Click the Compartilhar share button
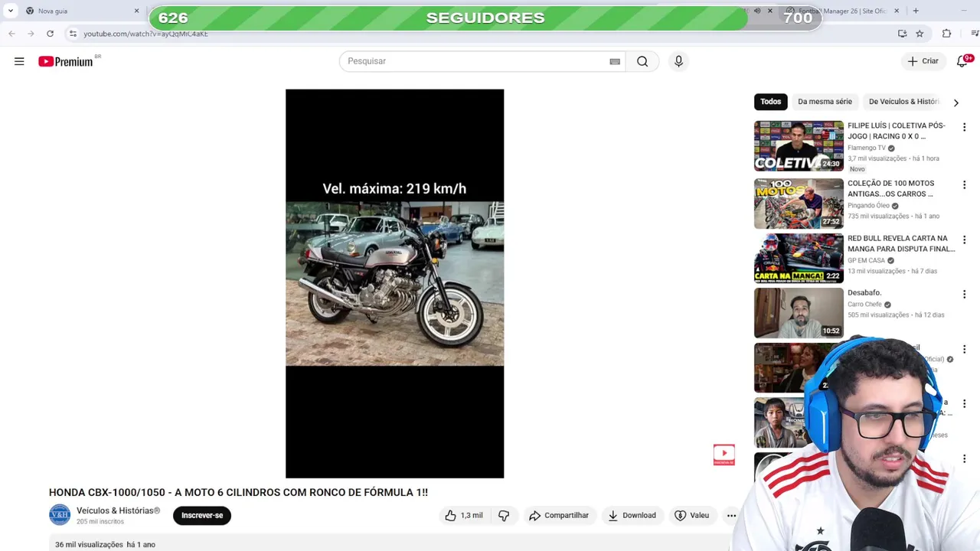This screenshot has height=551, width=980. [559, 515]
